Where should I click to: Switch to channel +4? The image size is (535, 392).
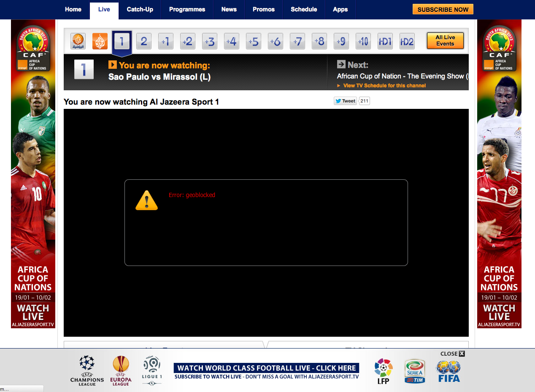click(232, 41)
